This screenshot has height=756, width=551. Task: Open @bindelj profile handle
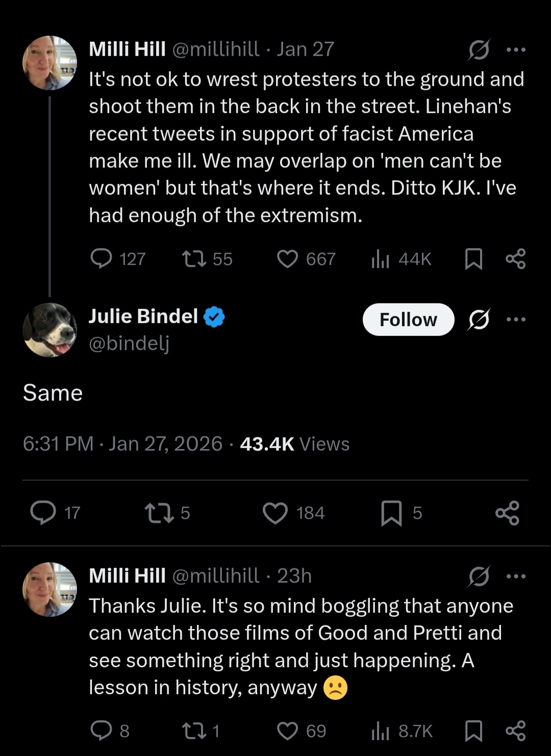coord(129,343)
